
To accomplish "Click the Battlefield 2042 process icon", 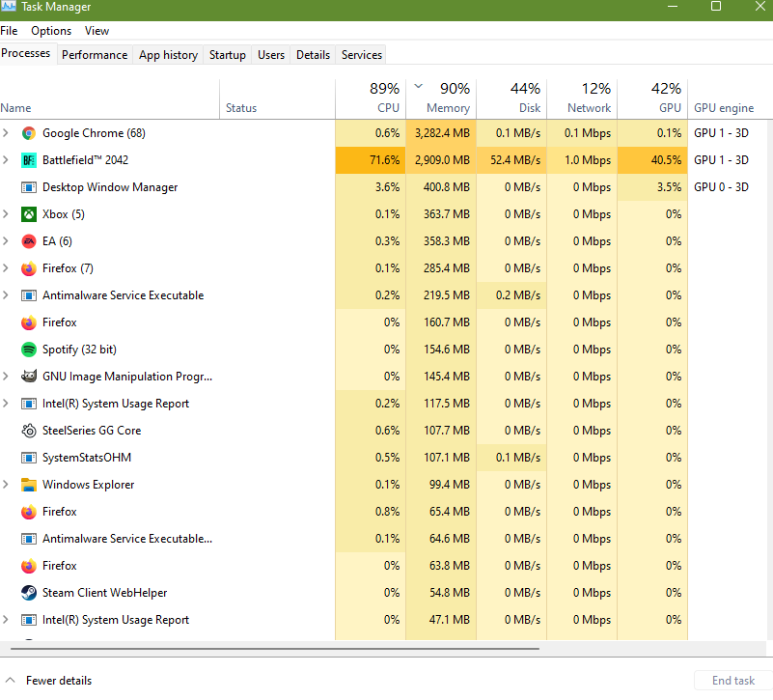I will [29, 160].
